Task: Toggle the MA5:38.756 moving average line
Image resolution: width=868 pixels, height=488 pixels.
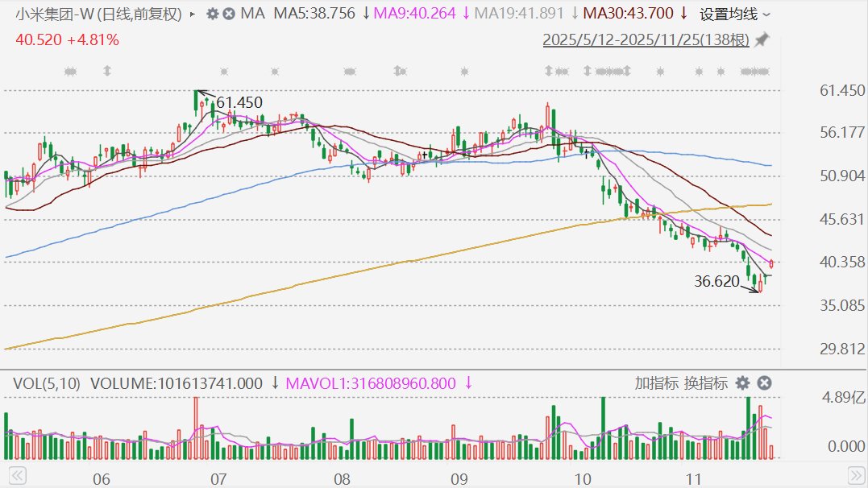Action: [315, 14]
